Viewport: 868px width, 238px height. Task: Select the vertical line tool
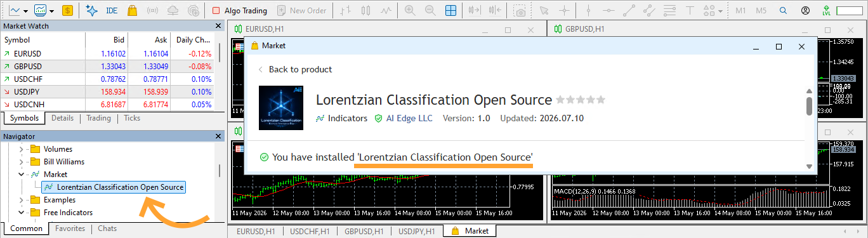588,11
